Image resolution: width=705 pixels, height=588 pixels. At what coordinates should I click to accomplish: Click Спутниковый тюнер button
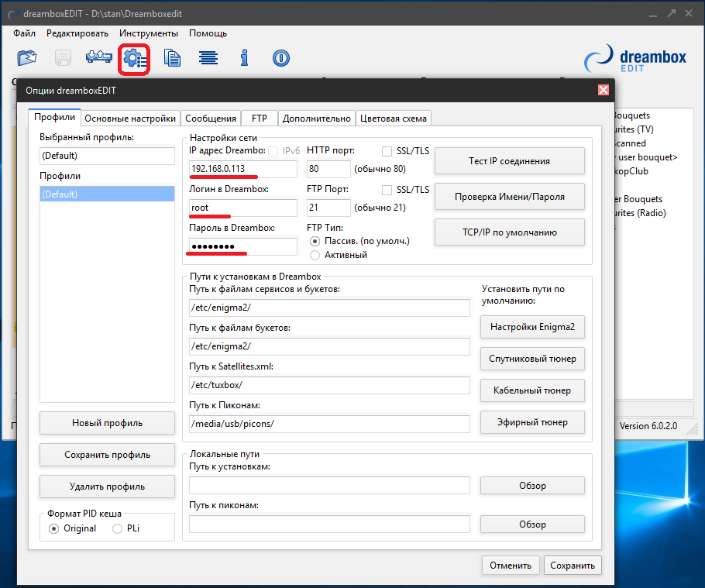532,359
